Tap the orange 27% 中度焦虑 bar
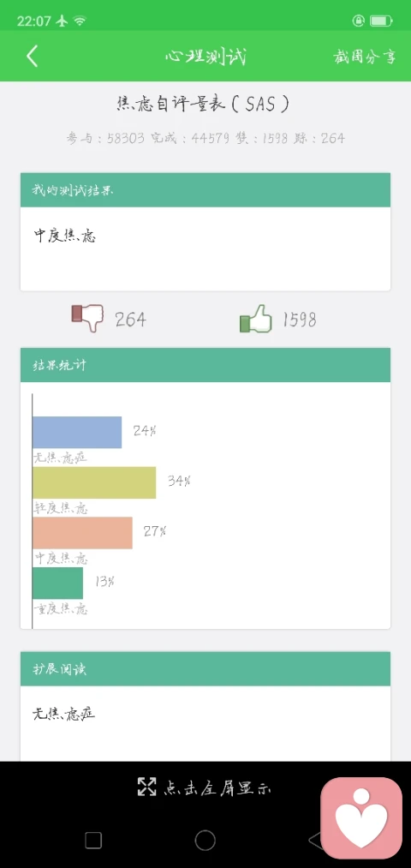Screen dimensions: 411x868 (82, 533)
